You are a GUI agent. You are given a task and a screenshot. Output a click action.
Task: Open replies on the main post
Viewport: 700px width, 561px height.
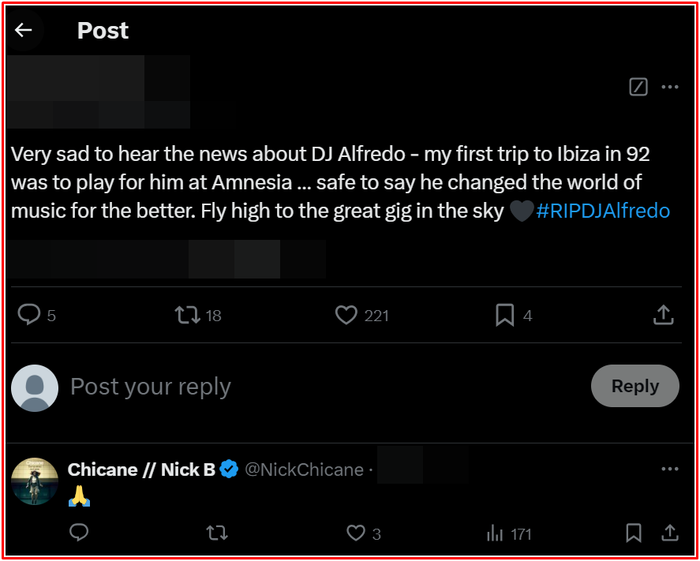point(30,315)
